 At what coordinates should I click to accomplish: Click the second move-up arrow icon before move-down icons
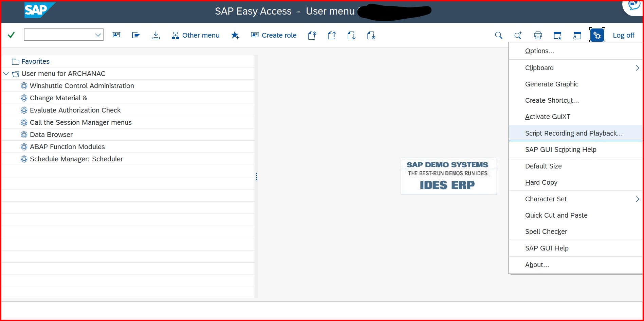(x=332, y=35)
